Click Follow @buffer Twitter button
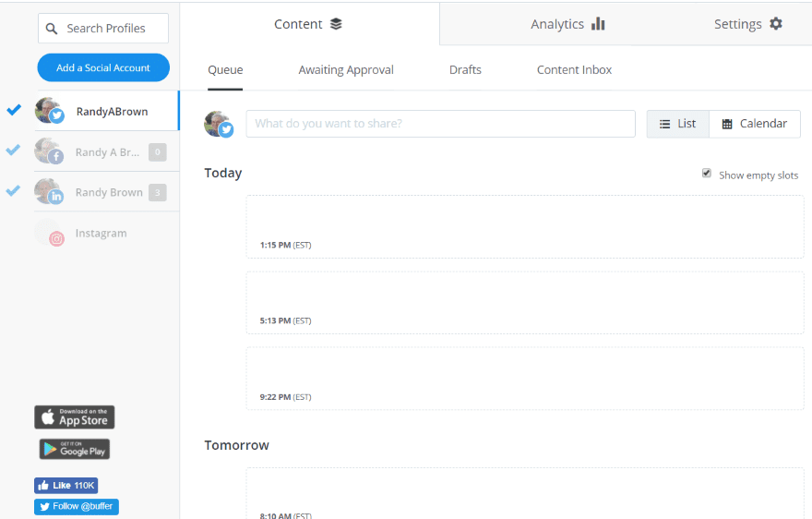Screen dimensions: 812x519 [77, 507]
